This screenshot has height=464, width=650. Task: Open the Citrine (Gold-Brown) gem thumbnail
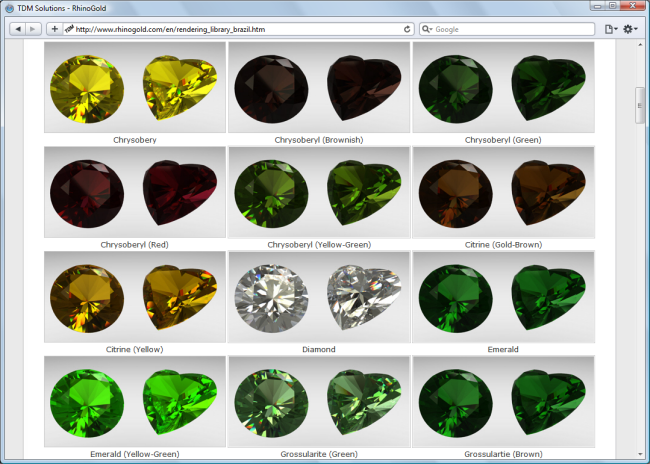(503, 192)
